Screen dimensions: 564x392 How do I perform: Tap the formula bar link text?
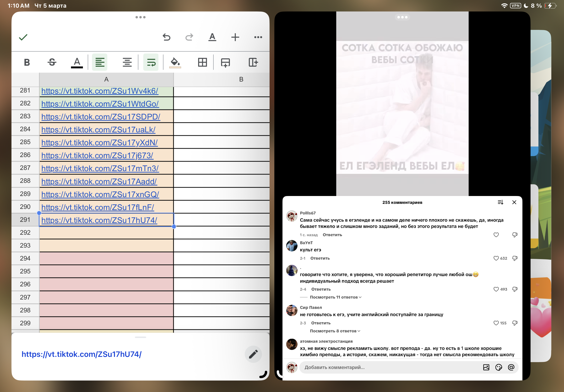tap(81, 354)
